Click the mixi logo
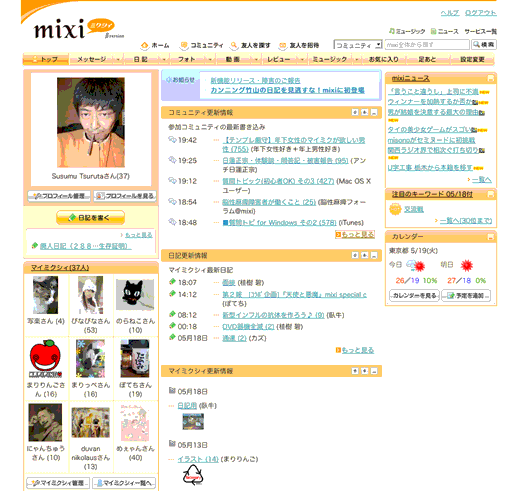Viewport: 518px width, 491px height. (79, 29)
